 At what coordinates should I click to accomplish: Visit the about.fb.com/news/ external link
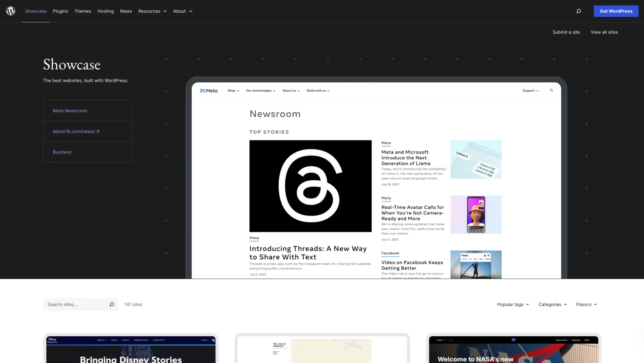[x=76, y=131]
